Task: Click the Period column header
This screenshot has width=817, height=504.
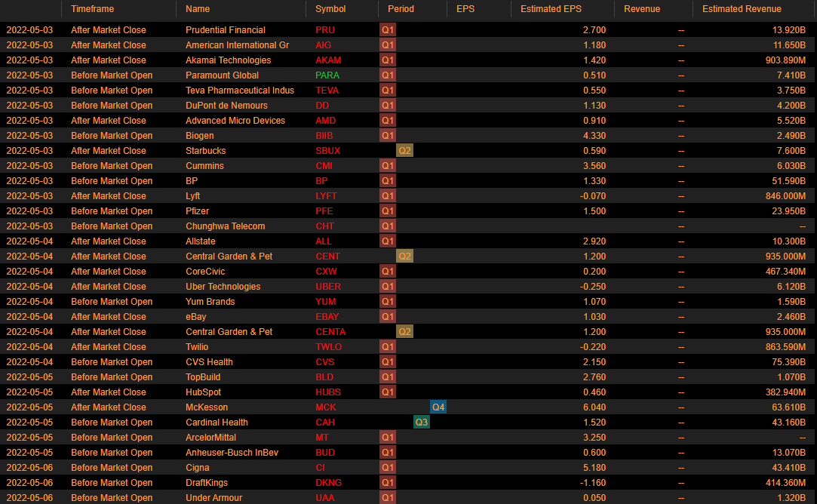Action: (x=401, y=9)
